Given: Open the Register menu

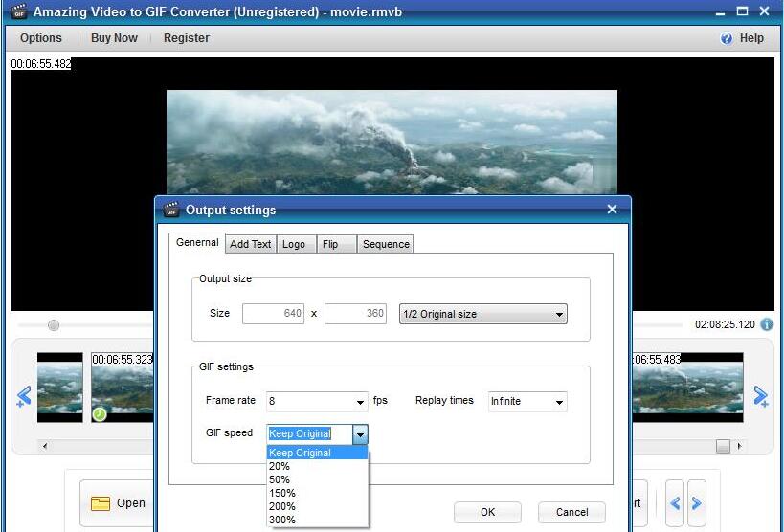Looking at the screenshot, I should pos(187,38).
